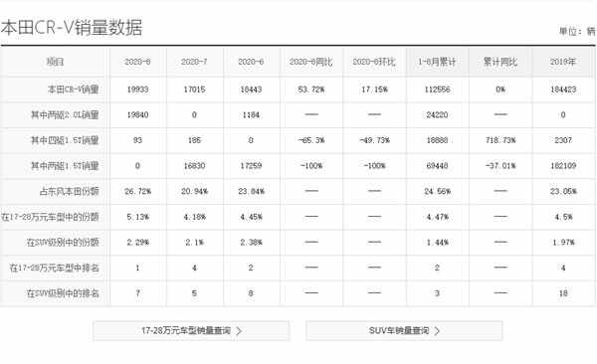Click the 4.18% share cell

tap(194, 217)
